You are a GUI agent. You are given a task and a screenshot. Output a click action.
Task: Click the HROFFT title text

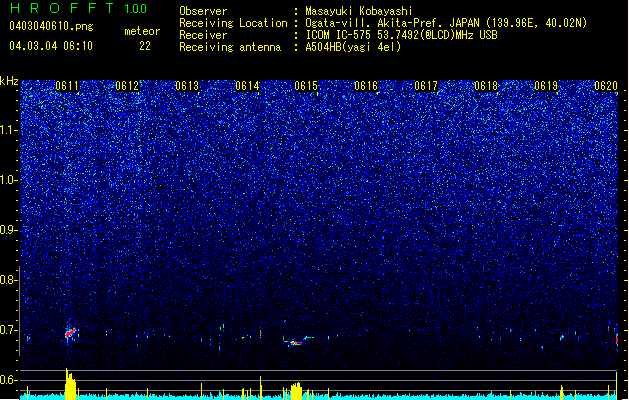click(62, 8)
